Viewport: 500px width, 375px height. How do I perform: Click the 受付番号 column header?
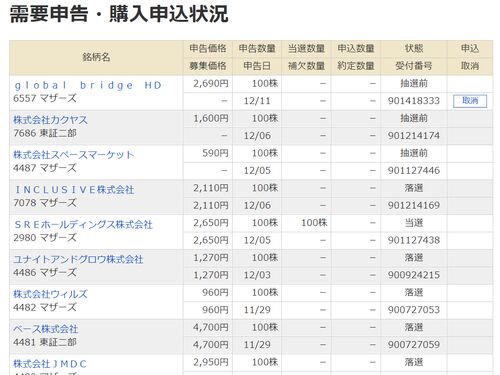[414, 66]
